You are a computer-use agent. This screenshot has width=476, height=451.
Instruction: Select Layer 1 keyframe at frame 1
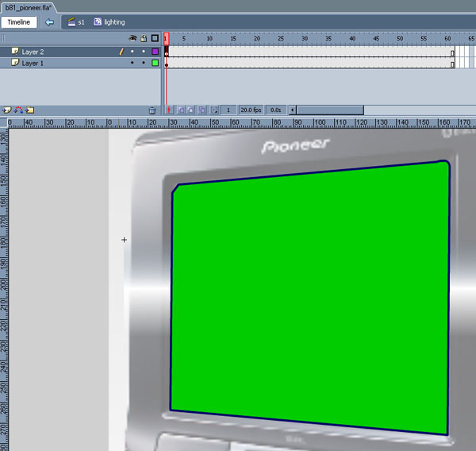click(x=167, y=64)
